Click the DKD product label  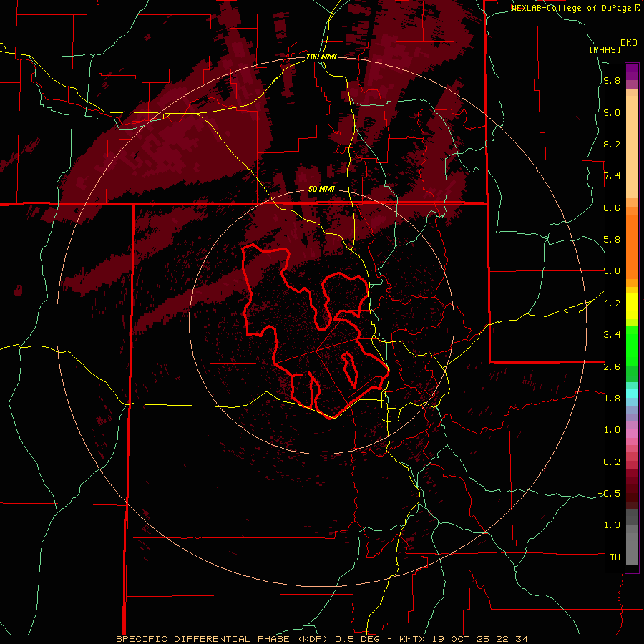[x=629, y=43]
